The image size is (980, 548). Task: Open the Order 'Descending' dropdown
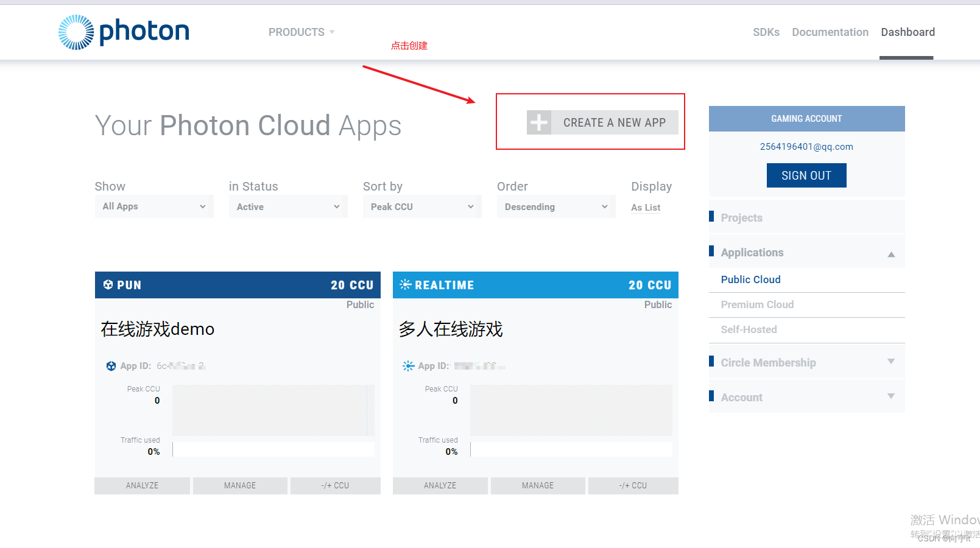(556, 206)
